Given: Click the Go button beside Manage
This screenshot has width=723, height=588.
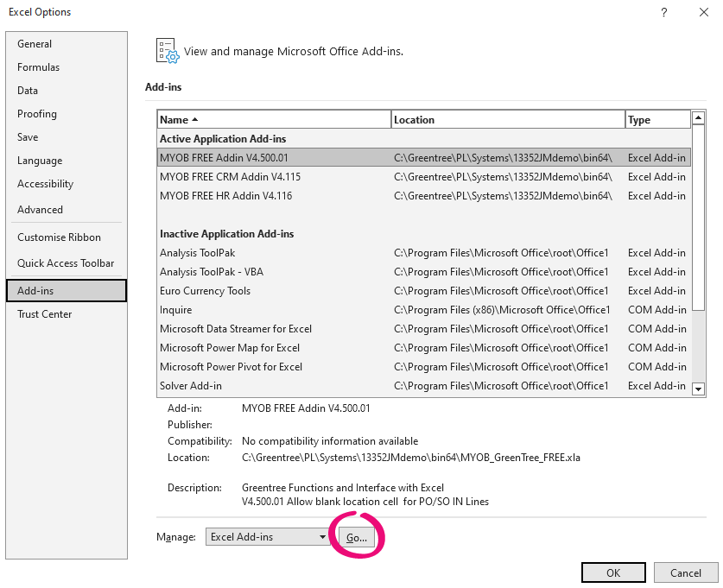Looking at the screenshot, I should [357, 536].
